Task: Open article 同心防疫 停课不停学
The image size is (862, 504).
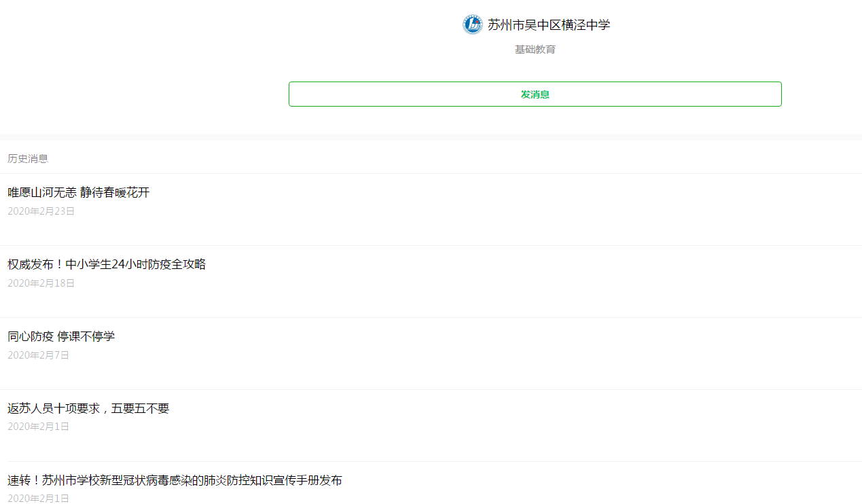Action: [x=61, y=336]
